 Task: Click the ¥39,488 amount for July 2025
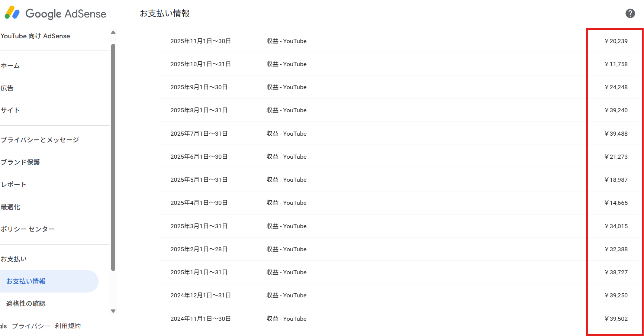616,134
